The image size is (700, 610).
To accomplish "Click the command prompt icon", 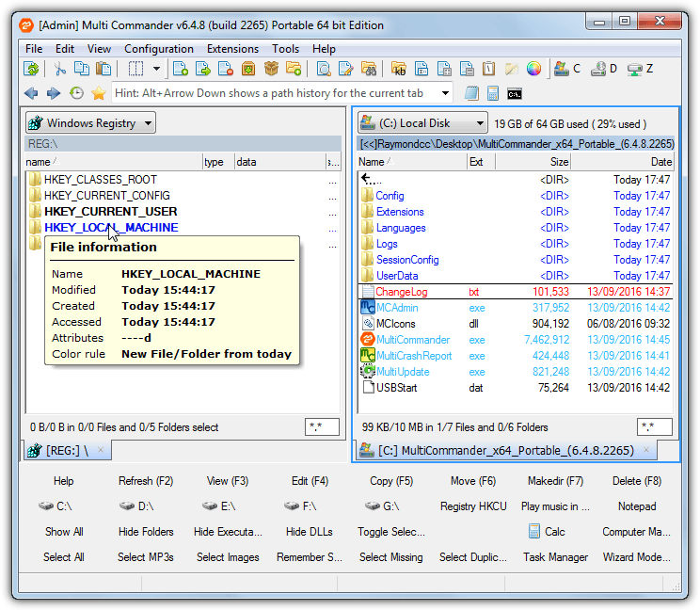I will [515, 94].
